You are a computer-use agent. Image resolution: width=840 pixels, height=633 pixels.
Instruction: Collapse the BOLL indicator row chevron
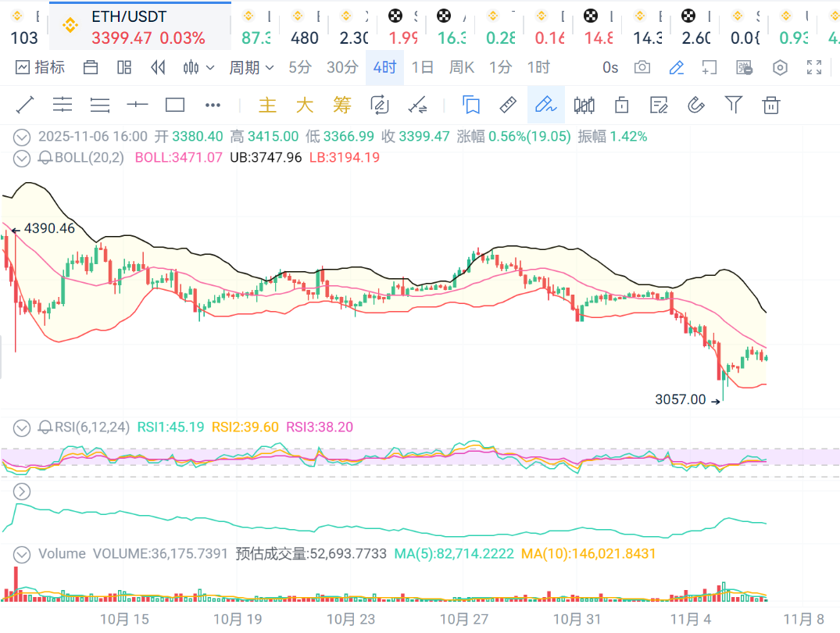(23, 158)
